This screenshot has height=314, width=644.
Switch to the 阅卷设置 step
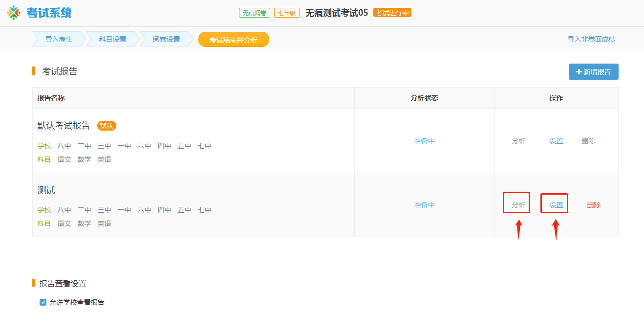click(167, 40)
